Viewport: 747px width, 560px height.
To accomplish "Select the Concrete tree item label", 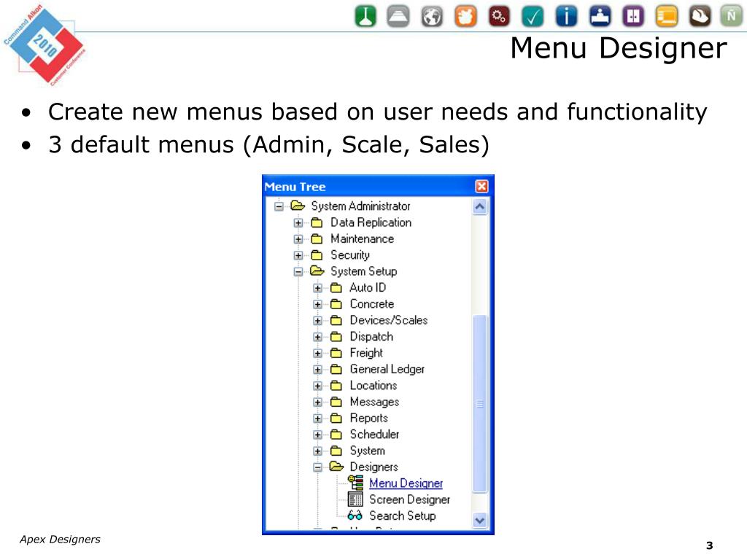I will click(371, 304).
